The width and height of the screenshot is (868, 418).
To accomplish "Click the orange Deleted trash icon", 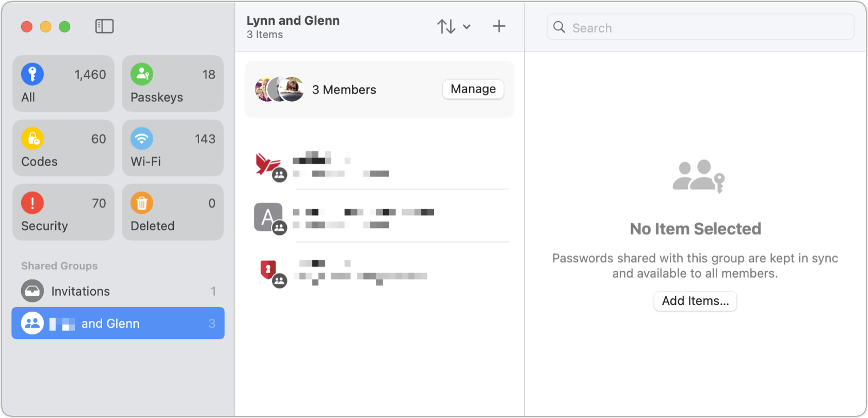I will pos(141,203).
